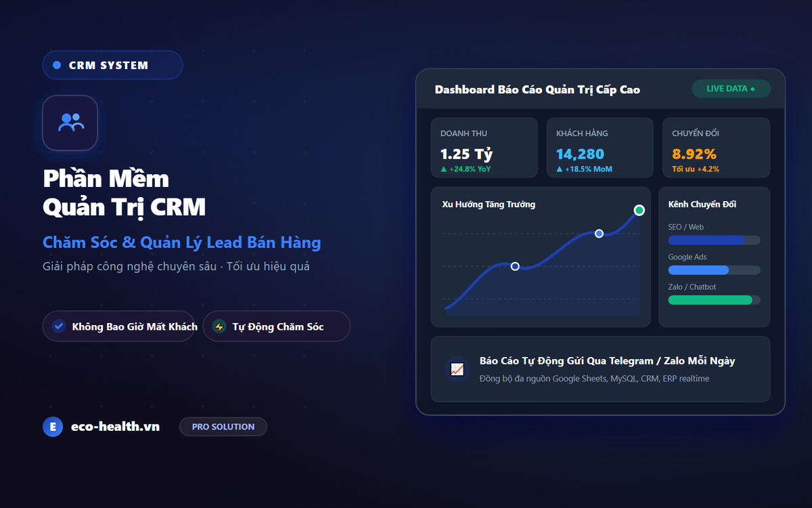812x508 pixels.
Task: Click the Xu Hướng Tăng Trưởng chart title
Action: coord(489,204)
